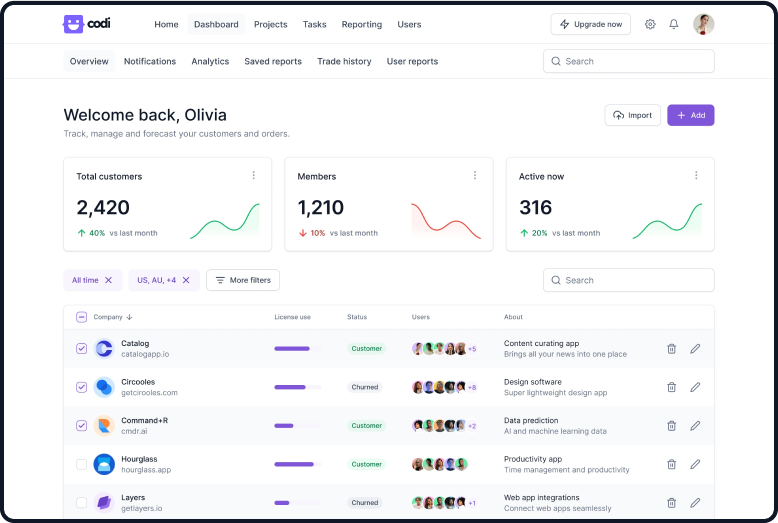Open the settings gear icon
This screenshot has width=778, height=523.
650,24
